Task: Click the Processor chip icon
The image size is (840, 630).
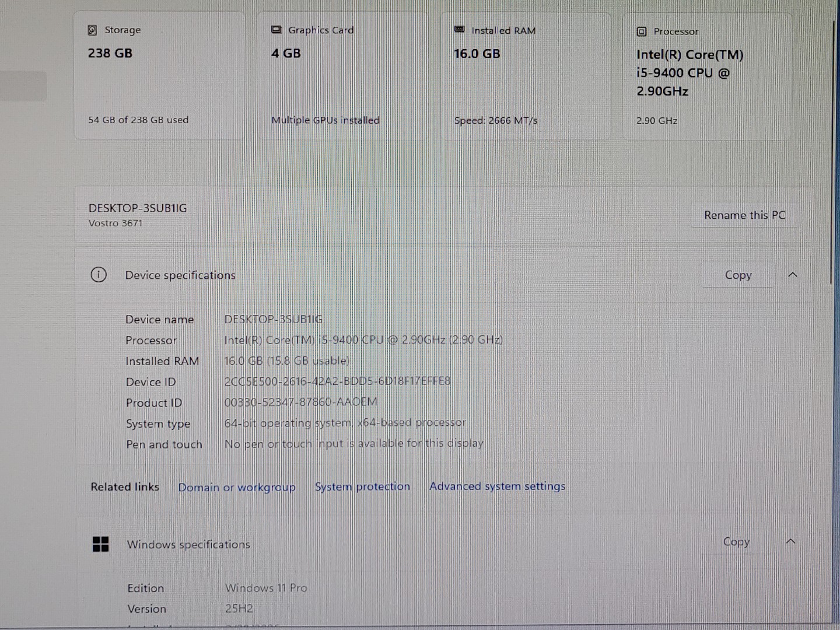Action: (641, 31)
